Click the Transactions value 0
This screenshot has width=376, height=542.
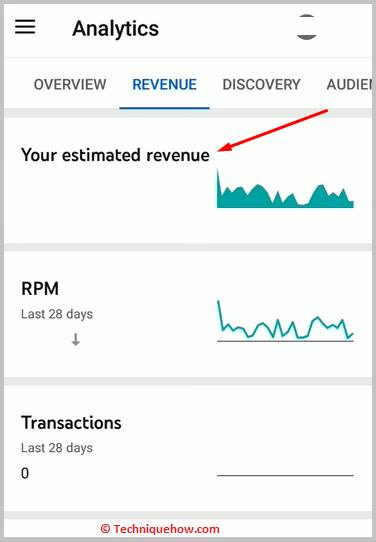click(x=25, y=473)
